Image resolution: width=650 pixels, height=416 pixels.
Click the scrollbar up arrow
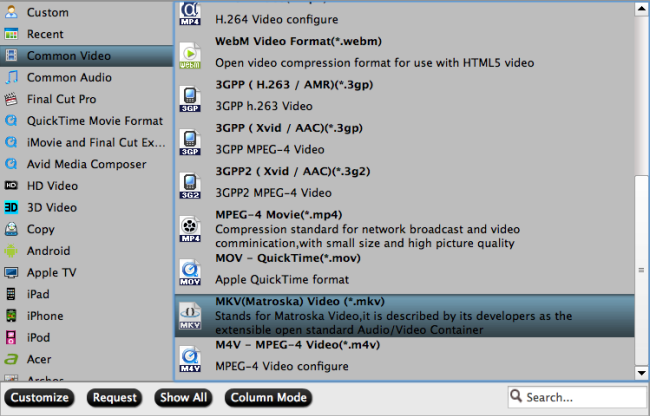[x=641, y=9]
